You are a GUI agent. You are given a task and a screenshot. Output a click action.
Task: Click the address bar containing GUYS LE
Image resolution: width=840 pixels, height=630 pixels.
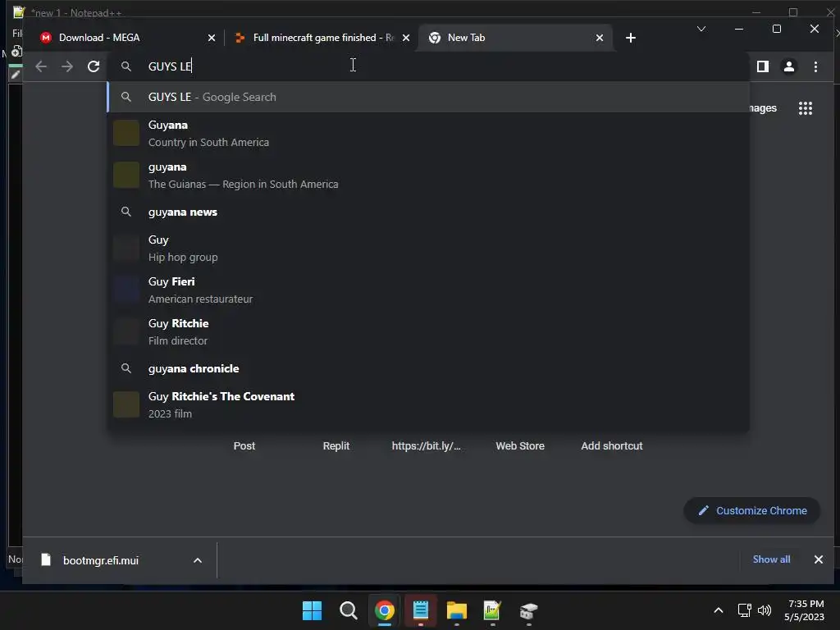click(428, 66)
